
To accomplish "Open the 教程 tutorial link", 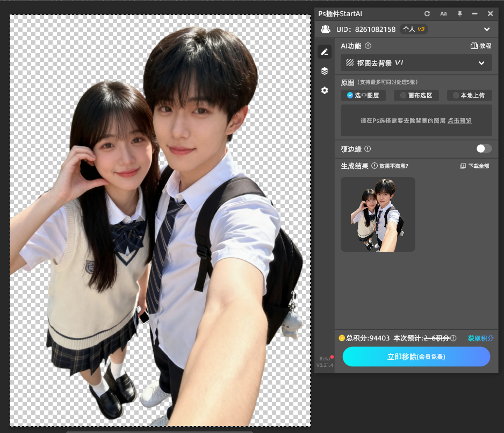I will 481,46.
